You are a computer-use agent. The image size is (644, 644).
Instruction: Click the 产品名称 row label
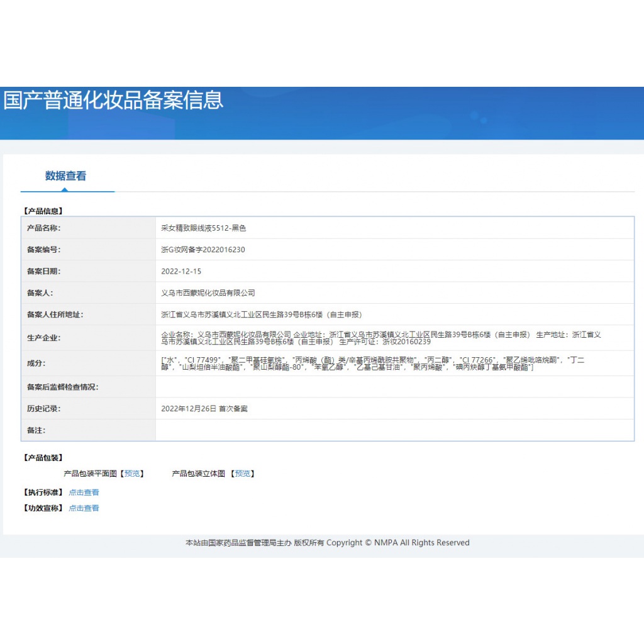coord(44,228)
